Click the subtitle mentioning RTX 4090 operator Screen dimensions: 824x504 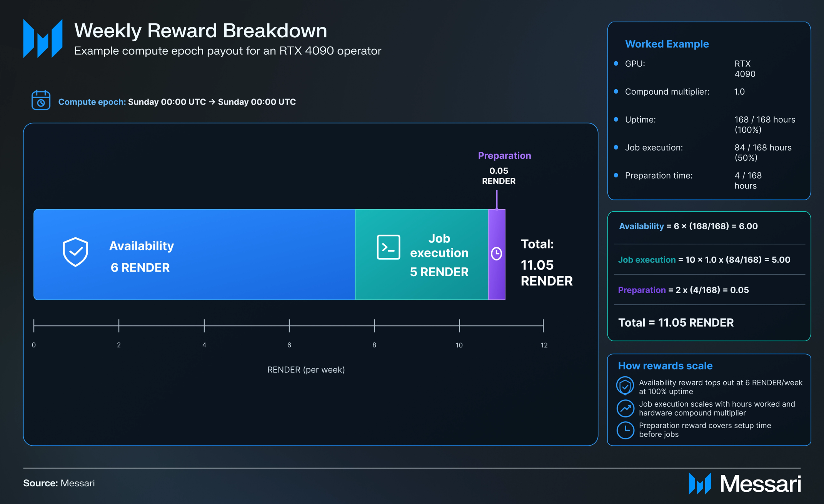coord(228,51)
